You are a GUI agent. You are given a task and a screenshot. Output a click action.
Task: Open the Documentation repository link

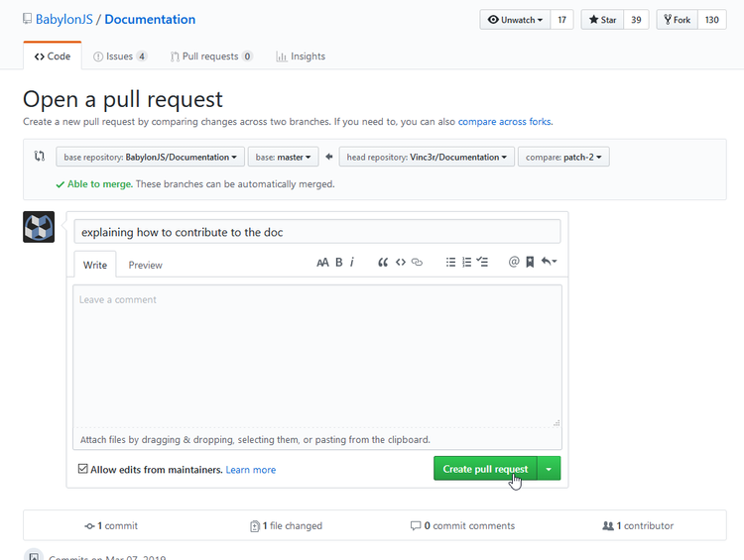(x=150, y=20)
